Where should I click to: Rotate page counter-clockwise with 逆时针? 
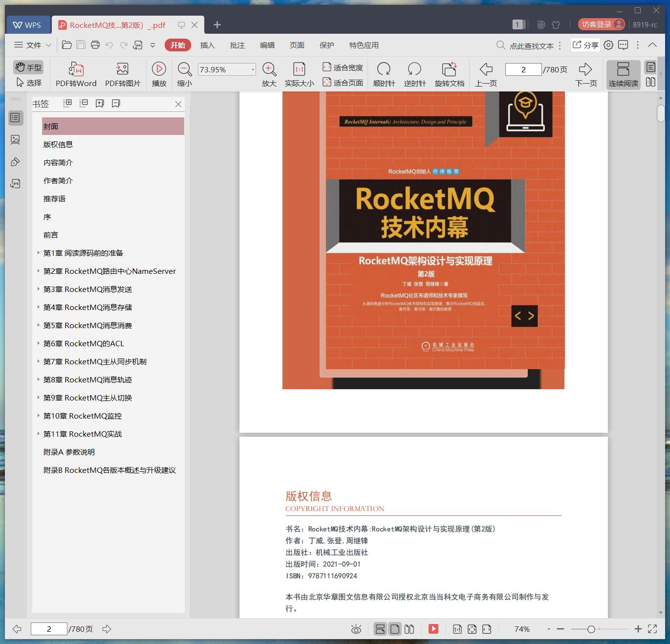[x=414, y=74]
